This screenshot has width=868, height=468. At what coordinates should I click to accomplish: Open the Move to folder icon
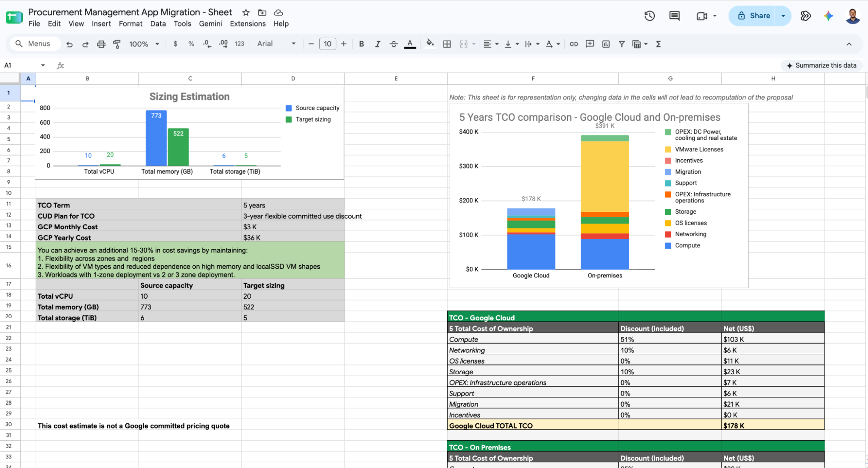click(x=262, y=13)
